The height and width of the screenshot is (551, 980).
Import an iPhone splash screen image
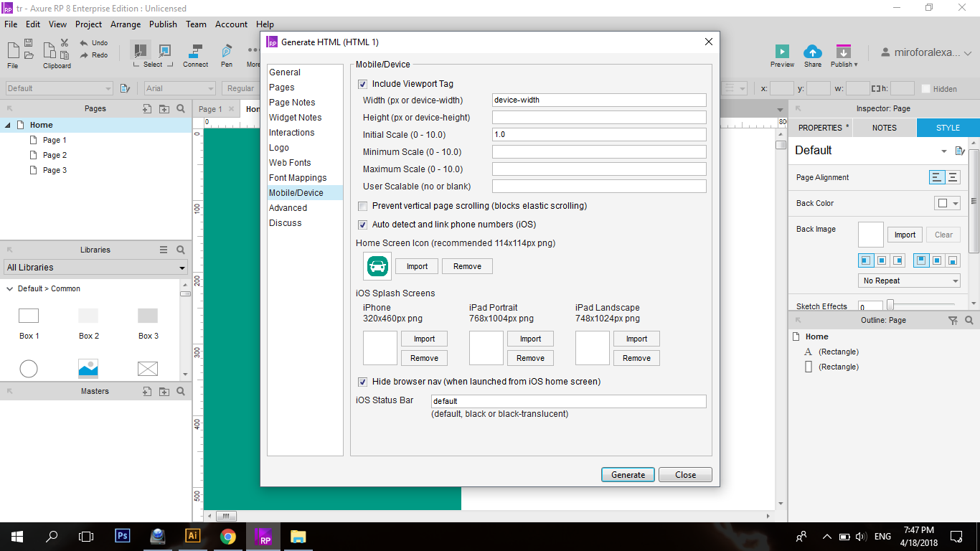tap(424, 339)
